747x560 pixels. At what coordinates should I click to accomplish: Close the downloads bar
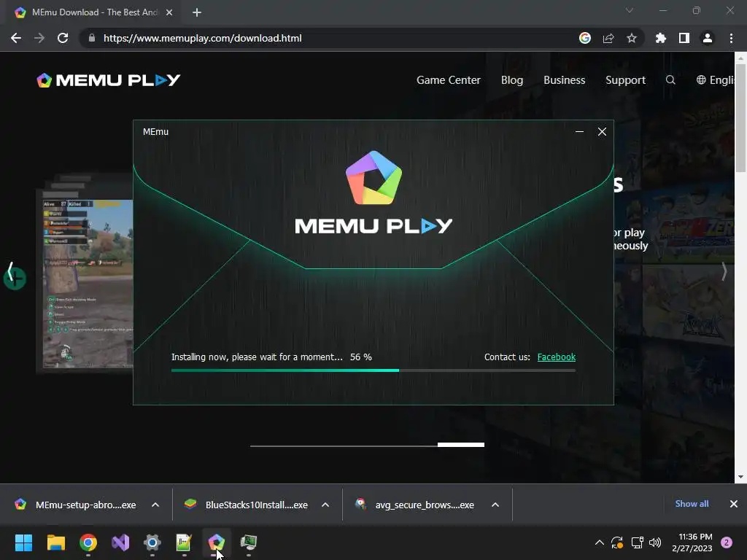click(734, 504)
